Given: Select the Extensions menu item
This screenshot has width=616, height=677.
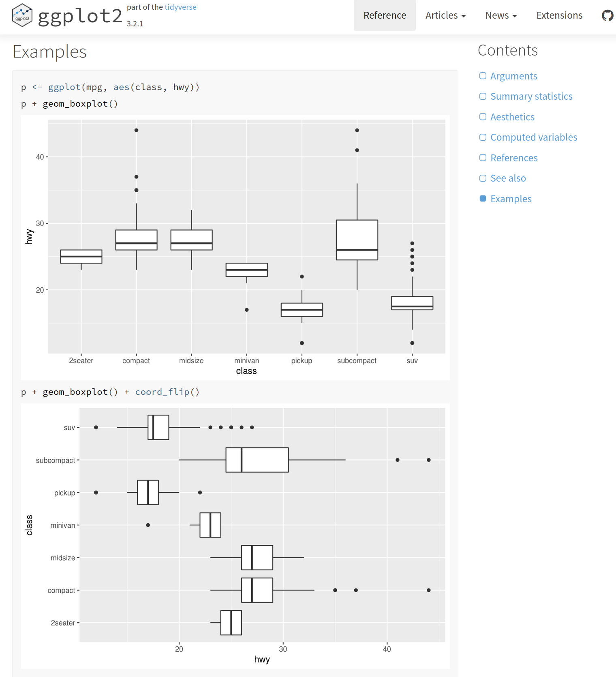Looking at the screenshot, I should click(559, 15).
